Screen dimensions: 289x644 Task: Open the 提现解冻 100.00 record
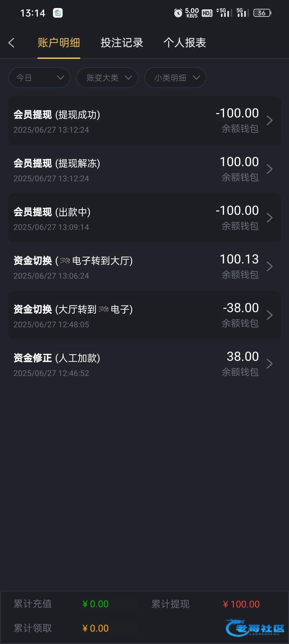pyautogui.click(x=144, y=169)
